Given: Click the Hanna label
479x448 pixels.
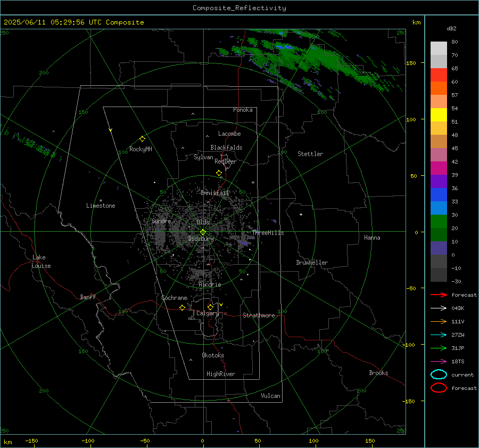Looking at the screenshot, I should (372, 238).
